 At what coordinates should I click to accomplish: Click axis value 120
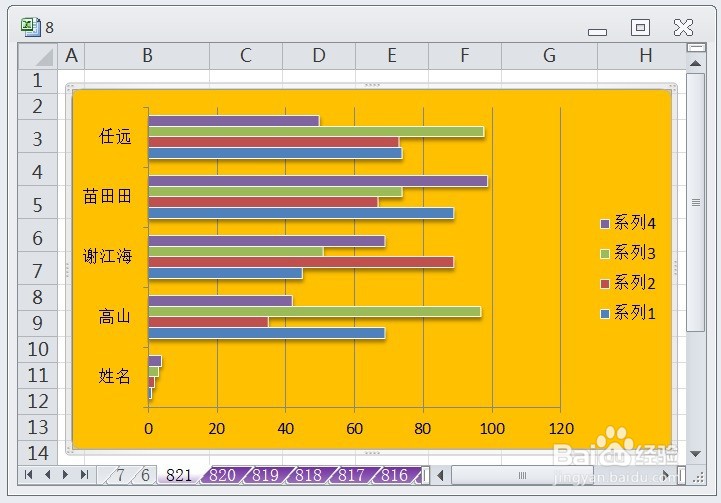[x=561, y=429]
